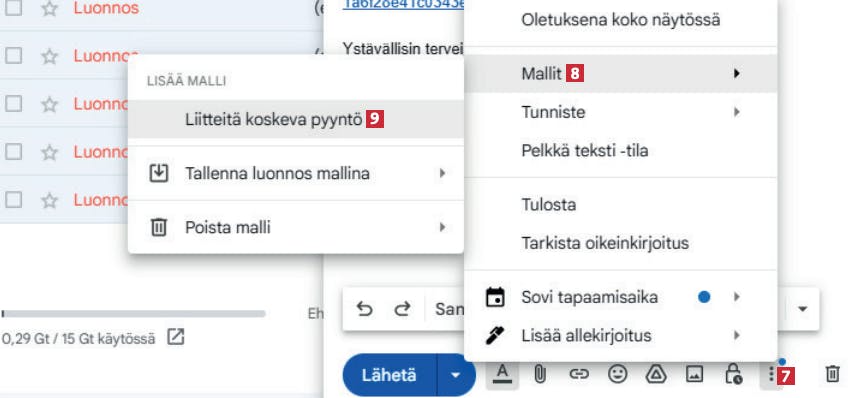Star the third Luonnos draft
The width and height of the screenshot is (853, 398).
(x=50, y=104)
